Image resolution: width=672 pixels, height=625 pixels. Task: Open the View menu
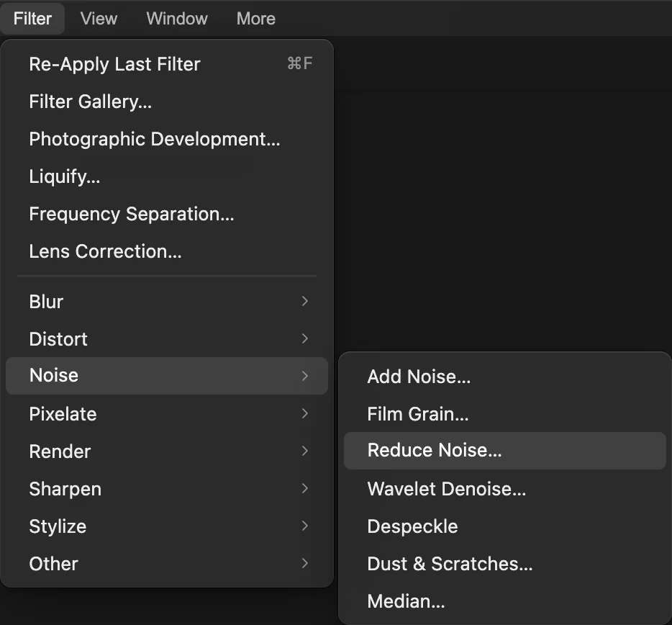coord(99,19)
